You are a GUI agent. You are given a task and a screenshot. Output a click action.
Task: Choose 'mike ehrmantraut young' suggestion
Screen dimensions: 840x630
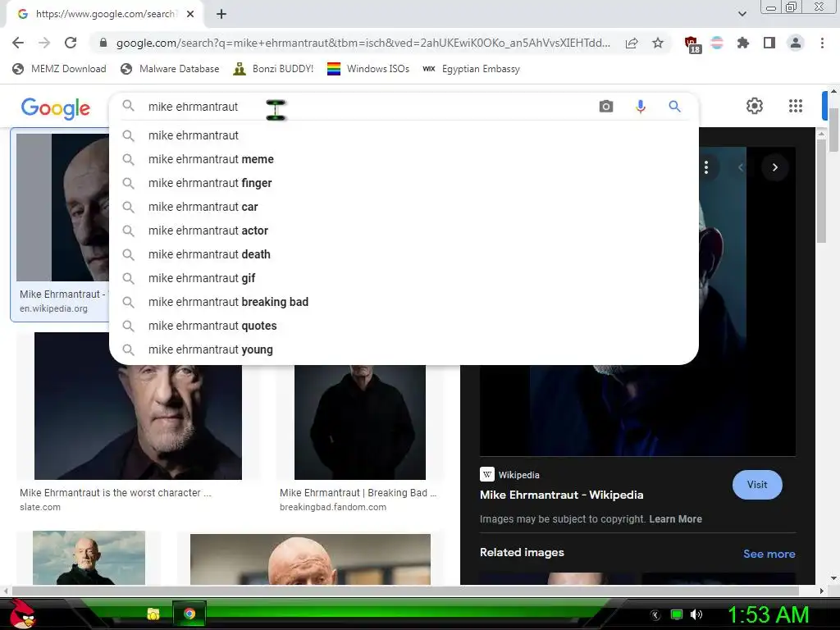[404, 349]
